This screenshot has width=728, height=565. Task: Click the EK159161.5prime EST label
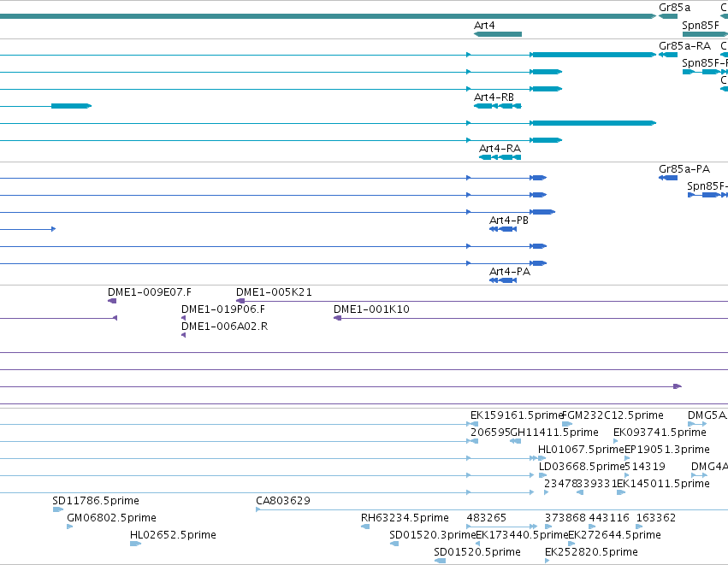pyautogui.click(x=517, y=415)
